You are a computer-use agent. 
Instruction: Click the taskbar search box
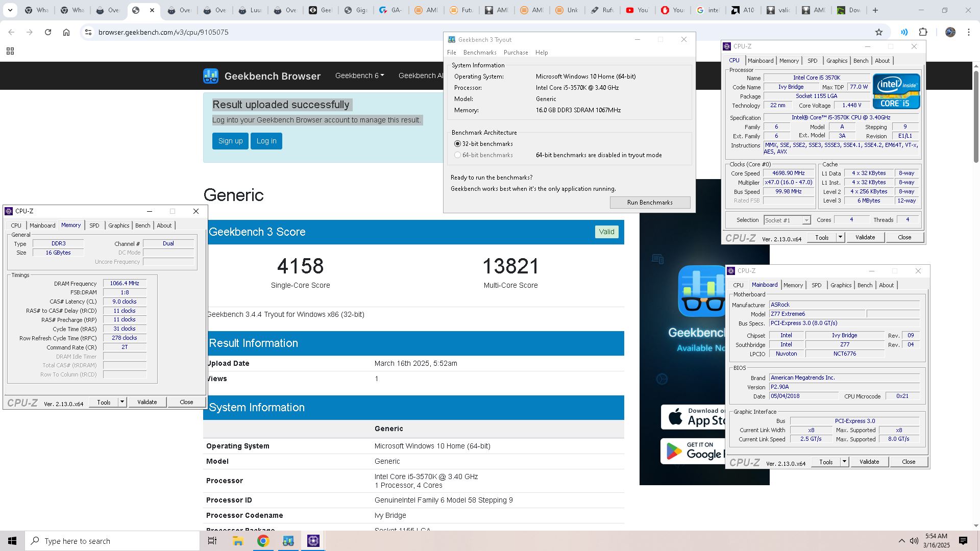coord(112,541)
